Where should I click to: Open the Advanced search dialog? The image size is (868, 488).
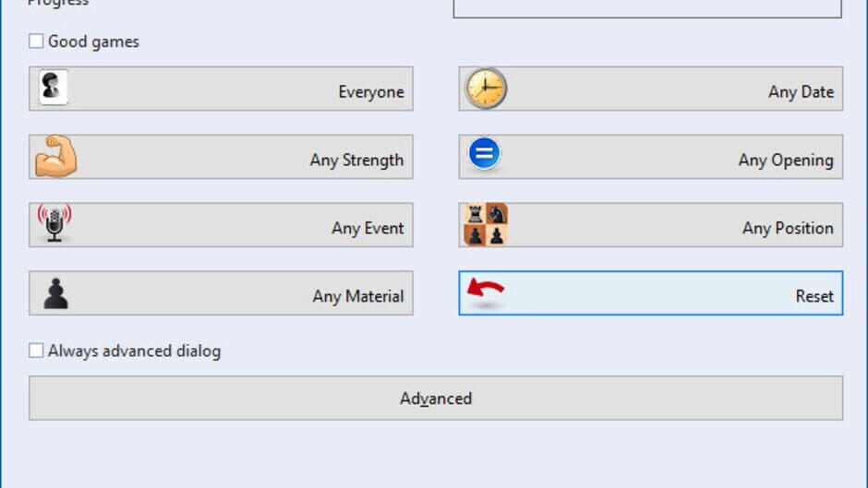436,399
